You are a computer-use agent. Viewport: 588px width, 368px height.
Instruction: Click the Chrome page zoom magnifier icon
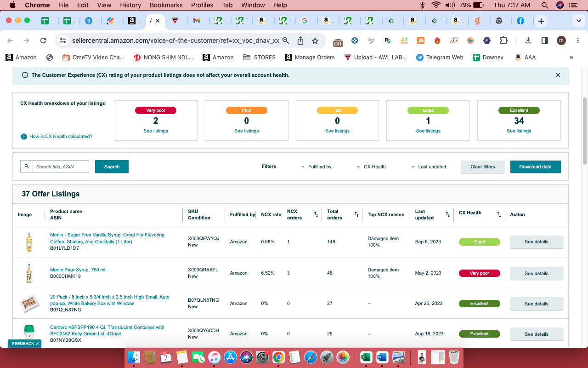286,40
